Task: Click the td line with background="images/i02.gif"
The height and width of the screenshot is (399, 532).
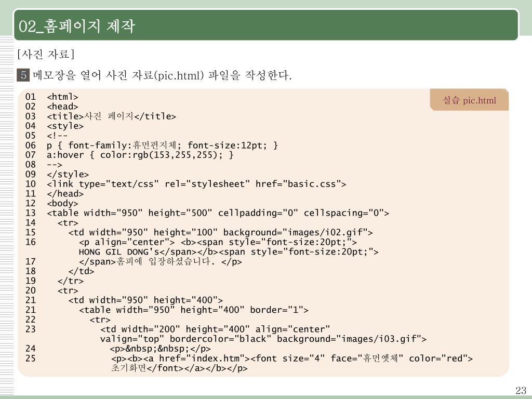Action: coord(220,232)
